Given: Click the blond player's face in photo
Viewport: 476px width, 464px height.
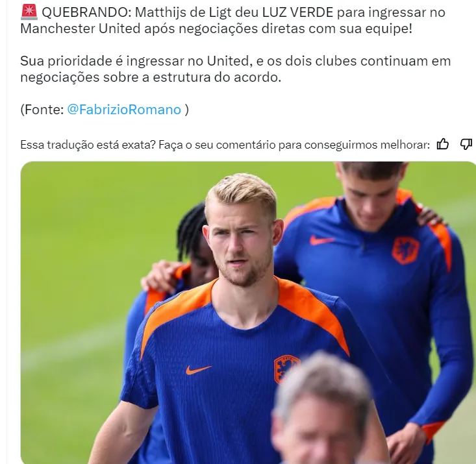Looking at the screenshot, I should tap(240, 243).
